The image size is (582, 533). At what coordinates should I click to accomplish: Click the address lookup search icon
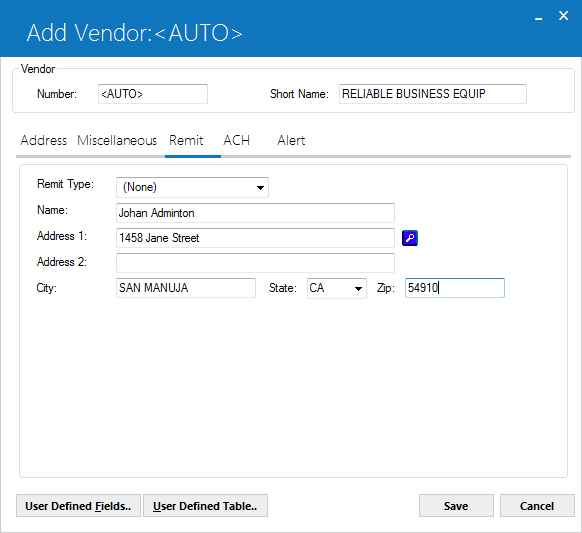pos(410,238)
